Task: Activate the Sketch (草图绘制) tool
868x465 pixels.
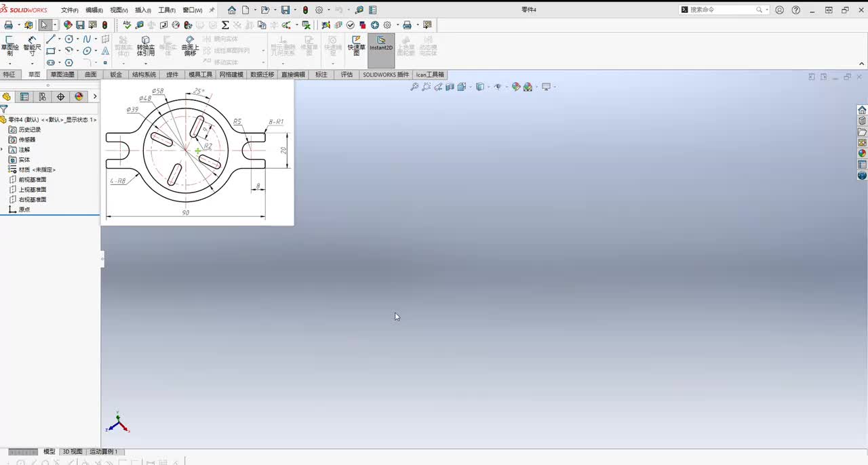Action: click(x=9, y=46)
